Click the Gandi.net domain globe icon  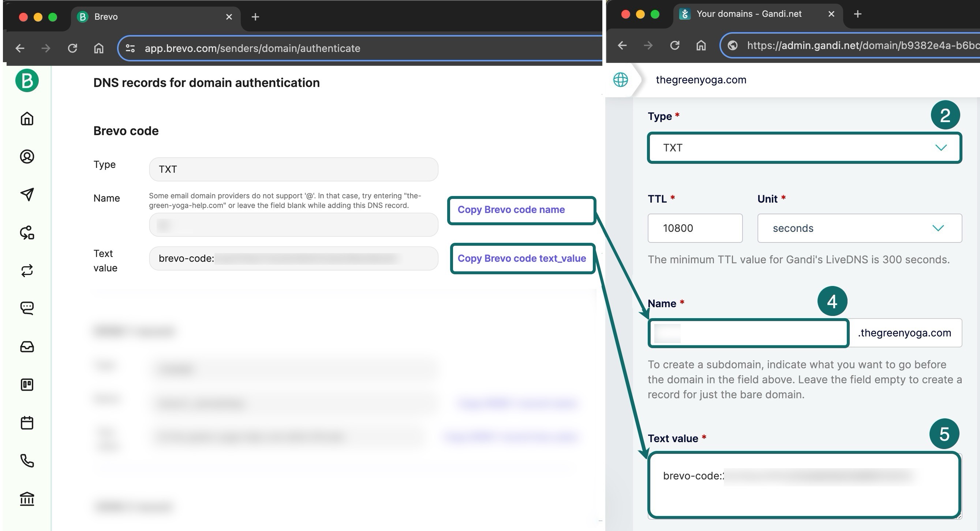click(x=620, y=80)
